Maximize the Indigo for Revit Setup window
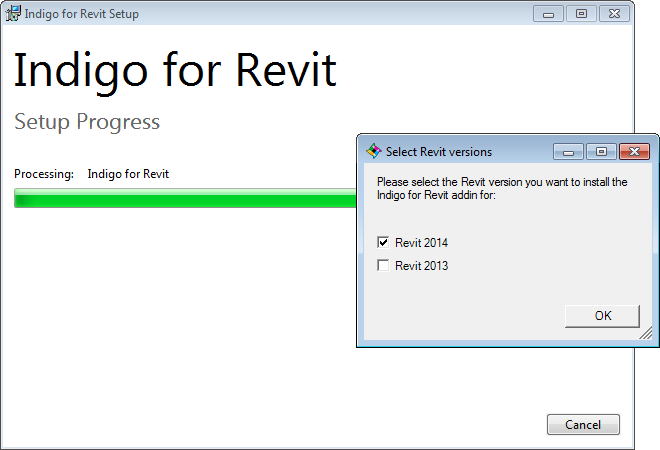Image resolution: width=660 pixels, height=450 pixels. (x=581, y=14)
